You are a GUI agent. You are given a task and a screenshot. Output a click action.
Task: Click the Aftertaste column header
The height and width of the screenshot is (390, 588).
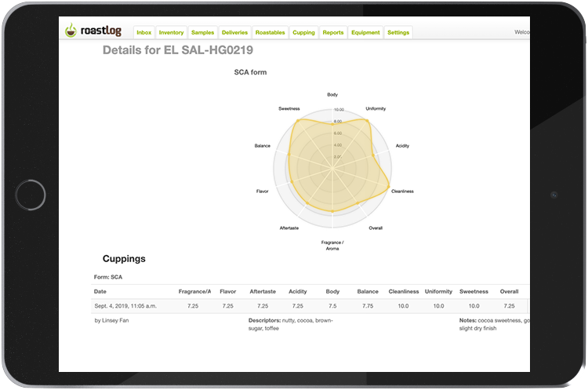(x=263, y=291)
